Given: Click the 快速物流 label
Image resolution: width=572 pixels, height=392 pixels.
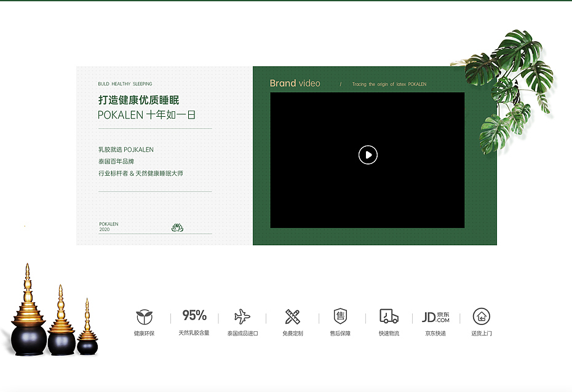Looking at the screenshot, I should 389,334.
